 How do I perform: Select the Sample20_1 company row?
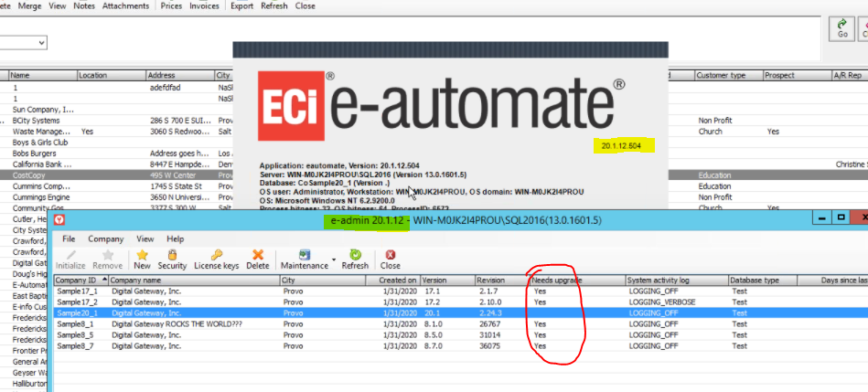(x=461, y=313)
